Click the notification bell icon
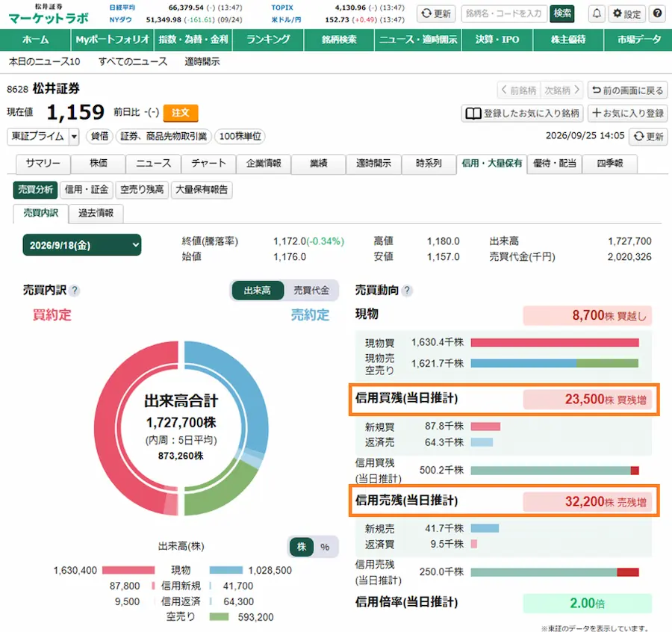This screenshot has height=632, width=672. pos(597,13)
